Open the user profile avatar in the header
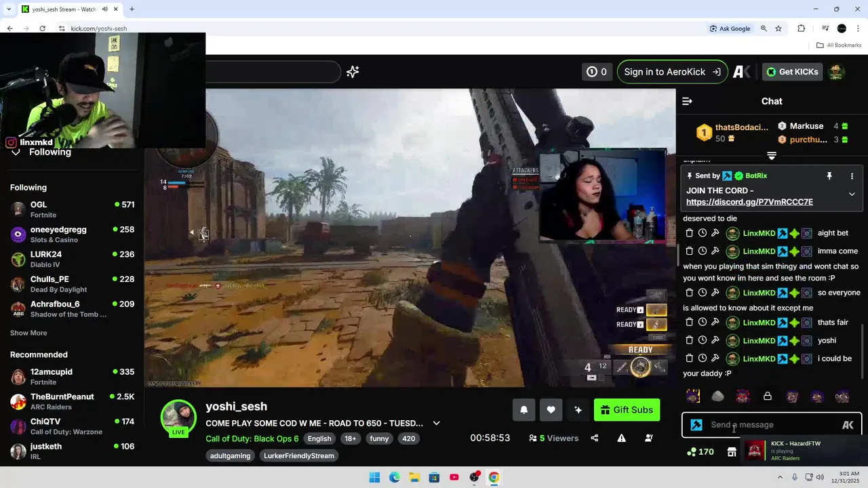The image size is (868, 488). 837,72
